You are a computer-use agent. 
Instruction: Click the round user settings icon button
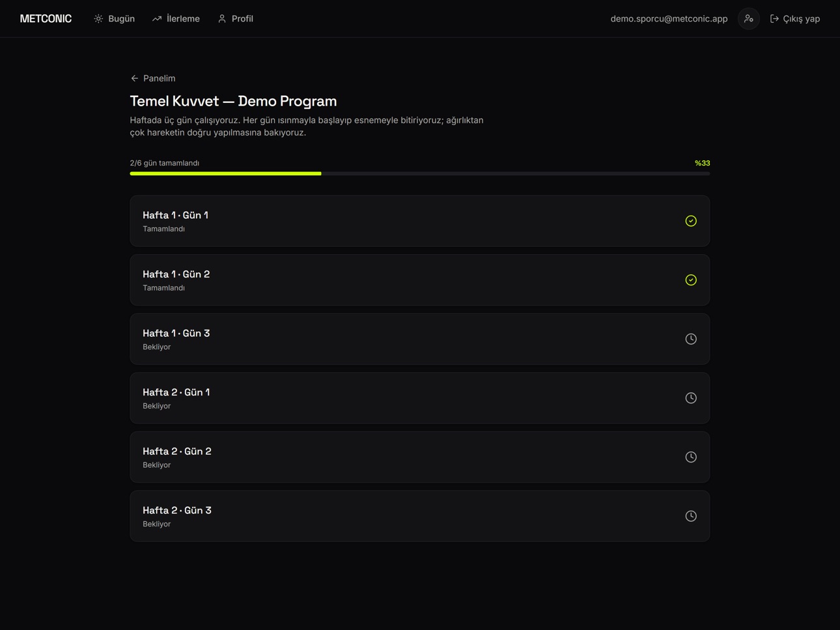(x=749, y=19)
